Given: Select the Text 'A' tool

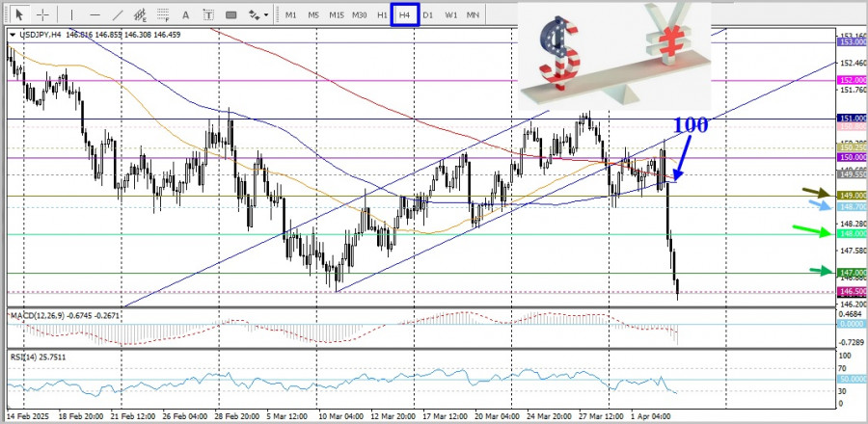Looking at the screenshot, I should point(185,14).
